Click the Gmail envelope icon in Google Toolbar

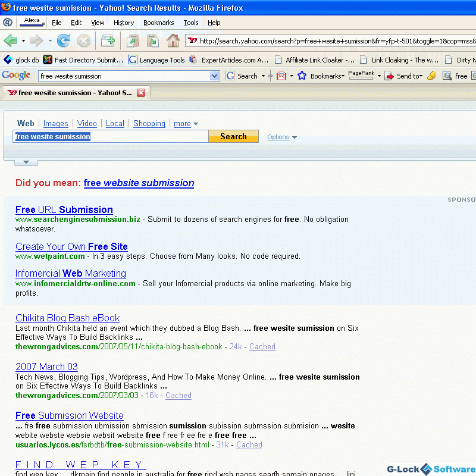point(281,76)
